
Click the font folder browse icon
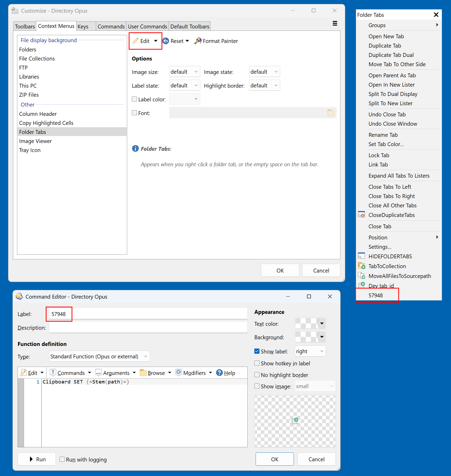pos(331,113)
